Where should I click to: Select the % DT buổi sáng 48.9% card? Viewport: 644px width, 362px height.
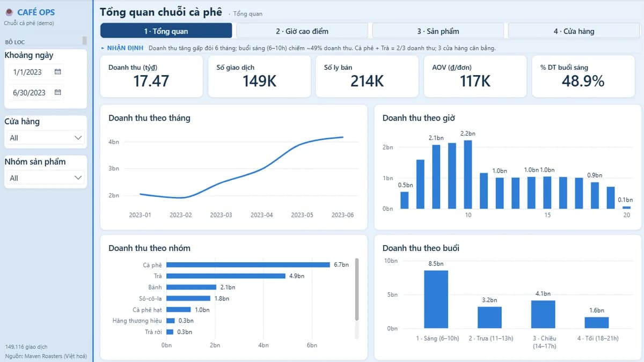[583, 76]
